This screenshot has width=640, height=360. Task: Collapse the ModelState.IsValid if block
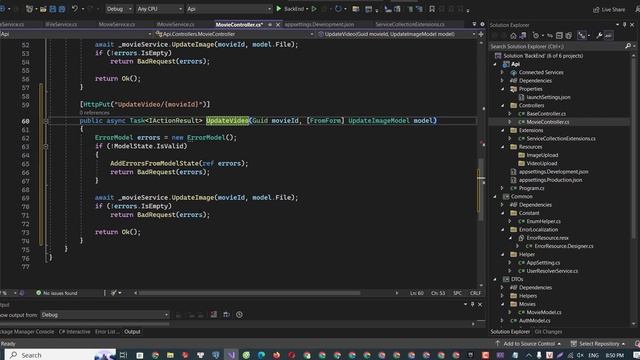pyautogui.click(x=46, y=146)
